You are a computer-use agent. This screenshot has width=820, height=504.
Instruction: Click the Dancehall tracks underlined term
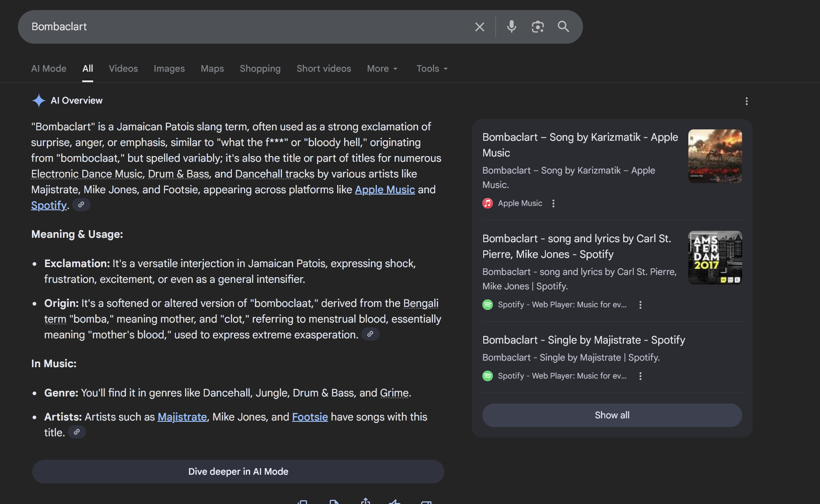click(x=275, y=174)
